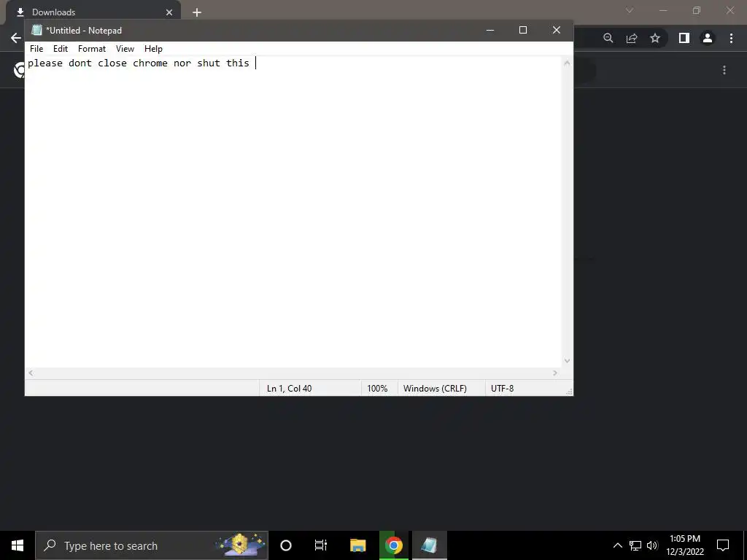Minimize the Chrome window
This screenshot has width=747, height=560.
(663, 10)
